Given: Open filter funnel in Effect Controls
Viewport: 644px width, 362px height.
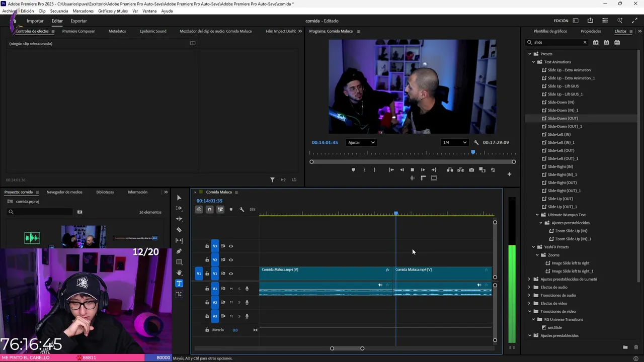Looking at the screenshot, I should coord(272,180).
